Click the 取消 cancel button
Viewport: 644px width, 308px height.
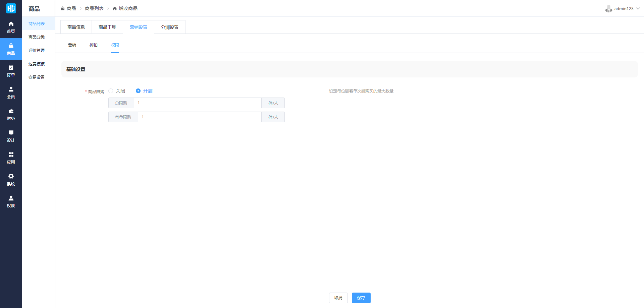(338, 298)
